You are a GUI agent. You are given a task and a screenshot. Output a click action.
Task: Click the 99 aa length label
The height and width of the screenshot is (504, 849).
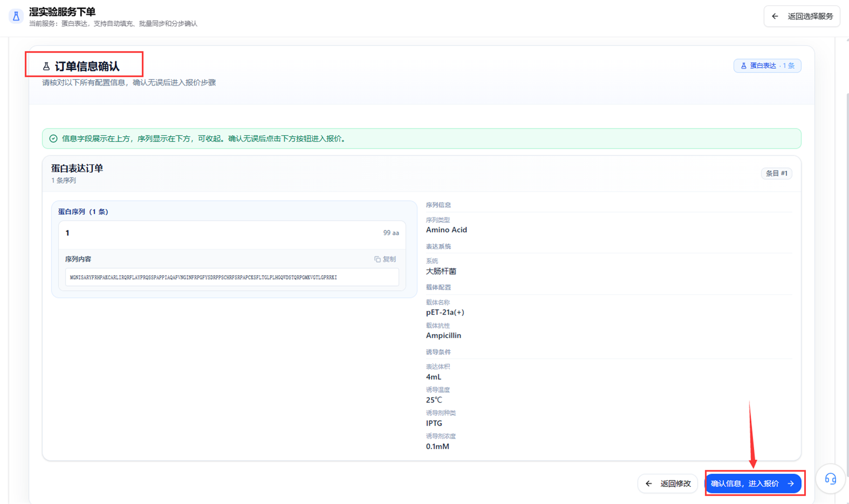(x=391, y=233)
